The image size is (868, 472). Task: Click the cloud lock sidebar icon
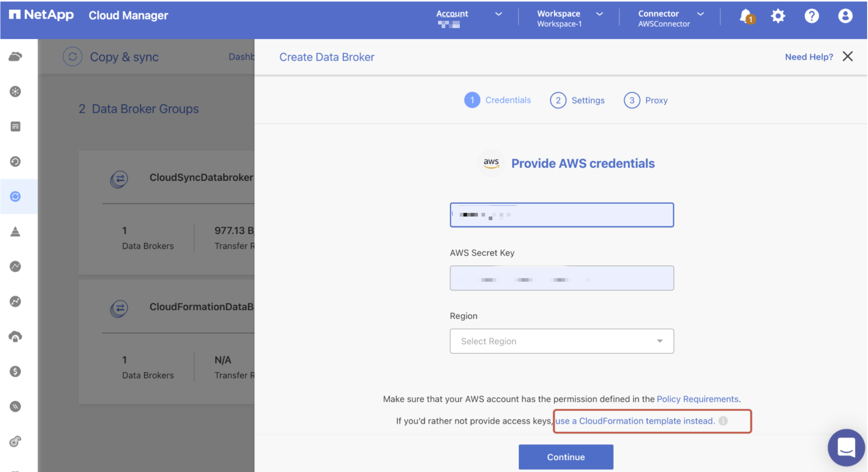coord(15,337)
